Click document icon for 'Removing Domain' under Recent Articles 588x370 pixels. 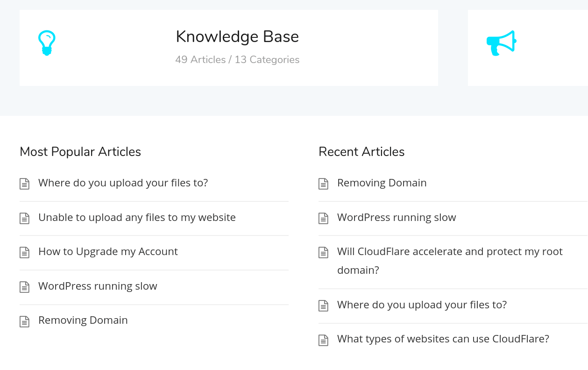click(x=323, y=184)
